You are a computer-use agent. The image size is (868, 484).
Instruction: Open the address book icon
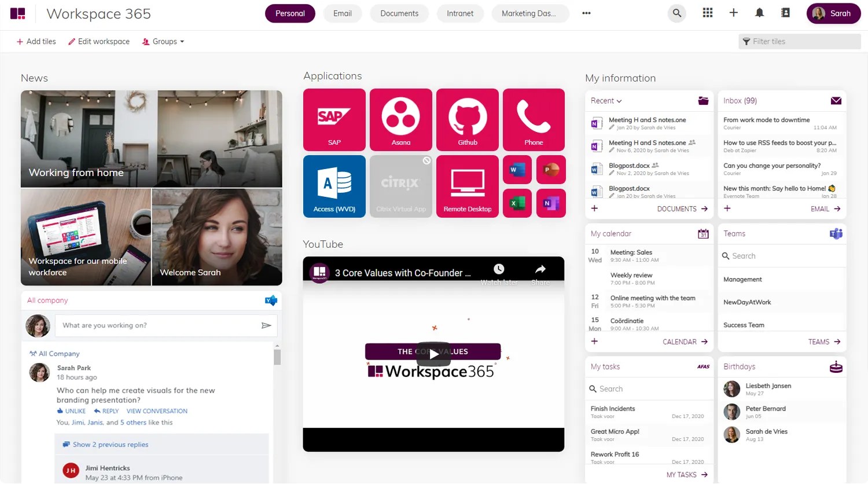(x=785, y=13)
